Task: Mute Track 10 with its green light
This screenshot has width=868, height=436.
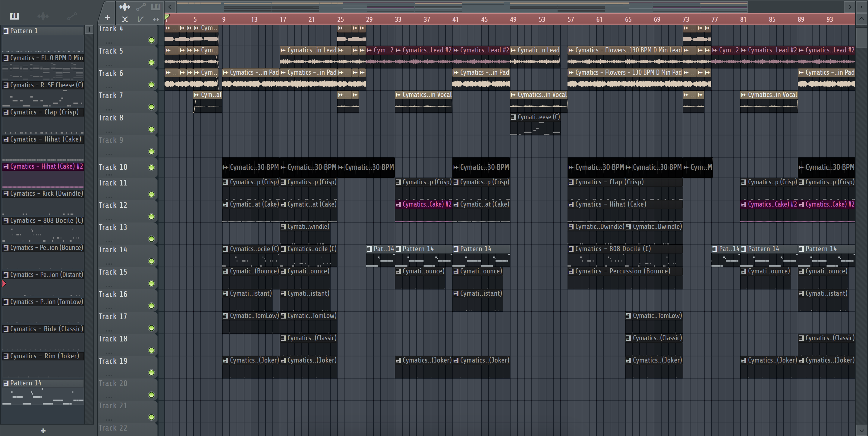Action: [152, 168]
